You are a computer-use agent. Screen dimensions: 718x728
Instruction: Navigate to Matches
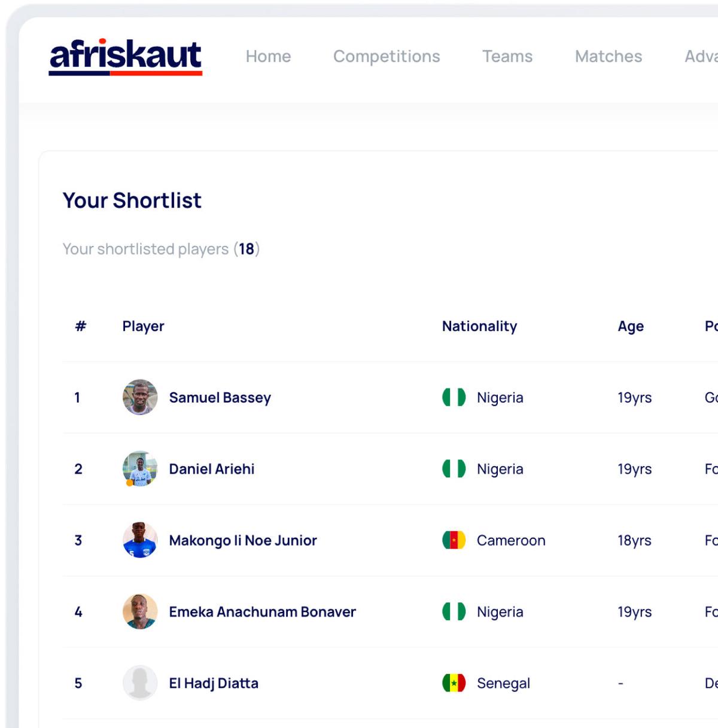[x=609, y=56]
